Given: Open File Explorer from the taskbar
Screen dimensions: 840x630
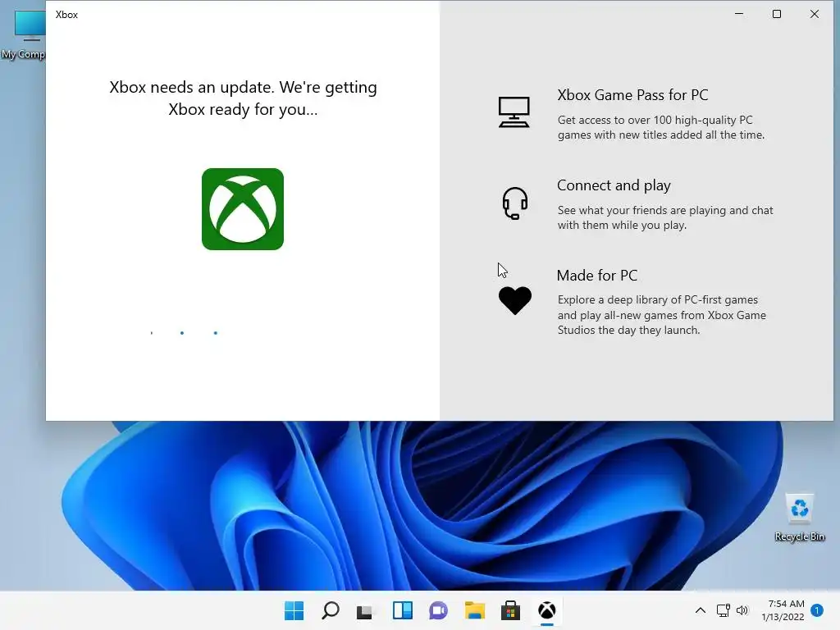Looking at the screenshot, I should click(x=475, y=610).
